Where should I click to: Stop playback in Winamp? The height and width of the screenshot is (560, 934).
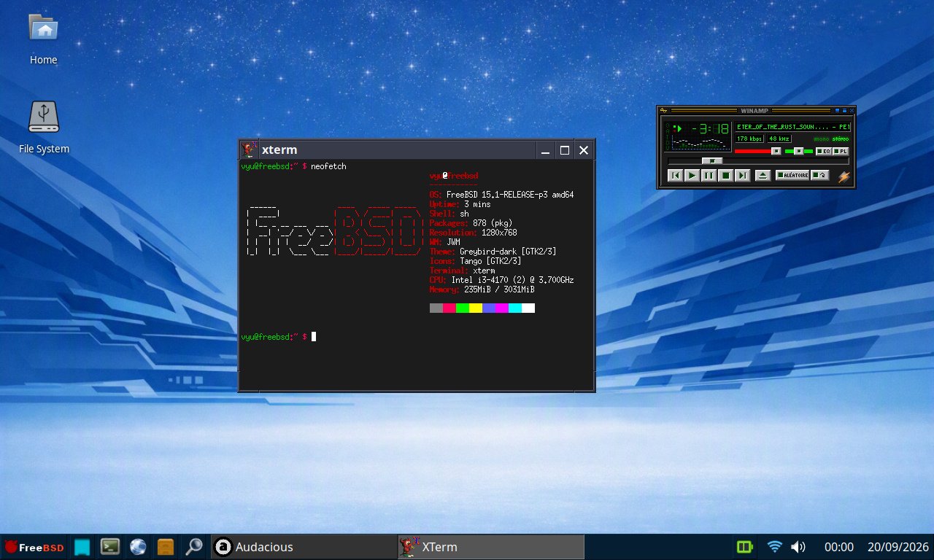[725, 175]
